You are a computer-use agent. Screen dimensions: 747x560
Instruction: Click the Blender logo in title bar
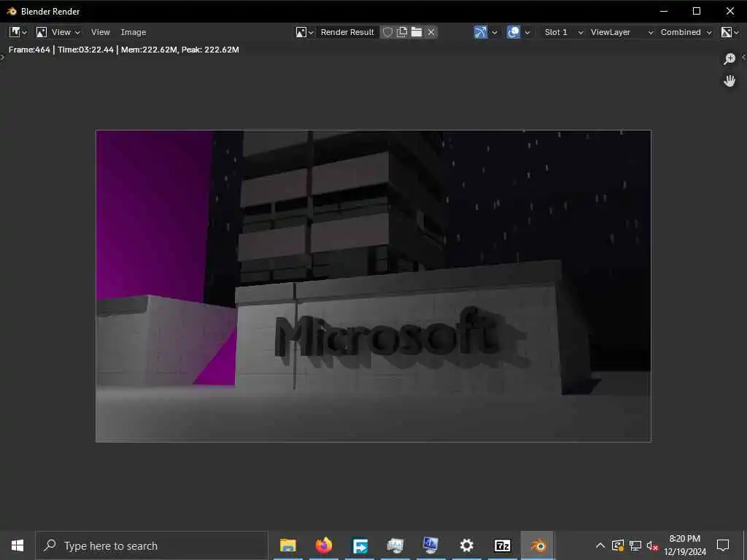12,11
